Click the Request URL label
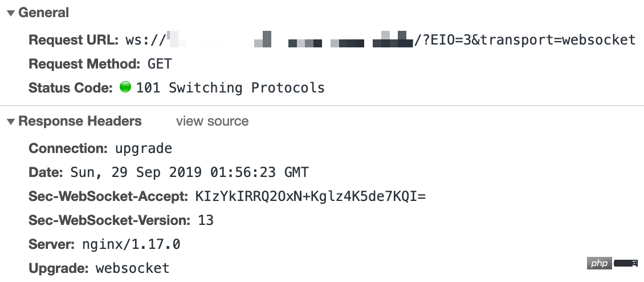 click(x=74, y=40)
